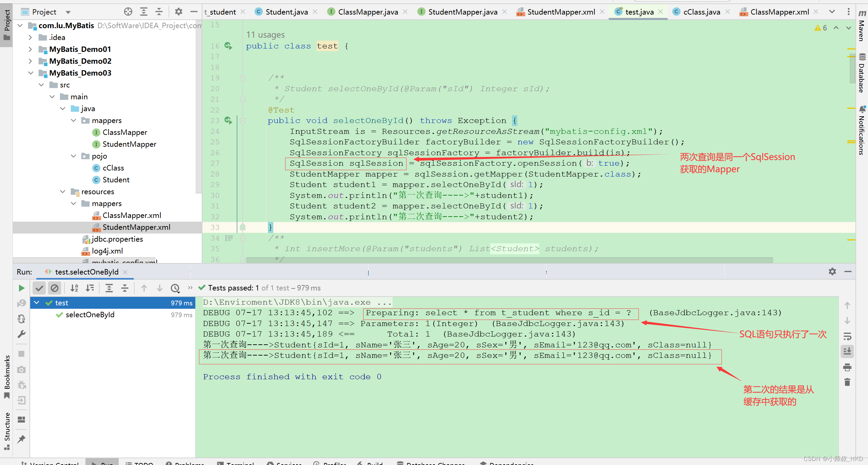Sort tests by duration
Viewport: 868px width, 465px height.
(x=90, y=288)
